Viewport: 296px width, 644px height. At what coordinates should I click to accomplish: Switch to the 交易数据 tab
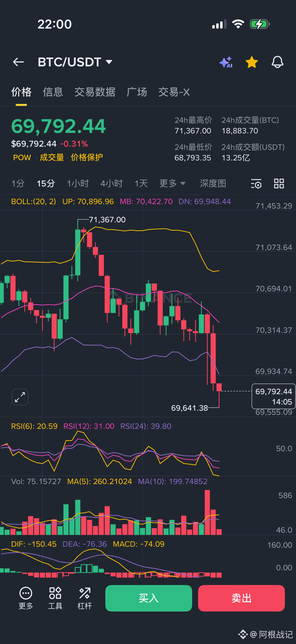[95, 92]
